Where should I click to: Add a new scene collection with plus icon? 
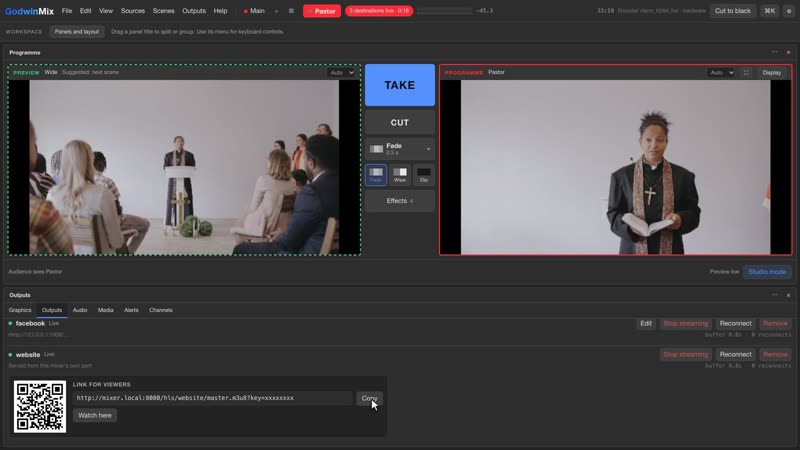coord(277,11)
